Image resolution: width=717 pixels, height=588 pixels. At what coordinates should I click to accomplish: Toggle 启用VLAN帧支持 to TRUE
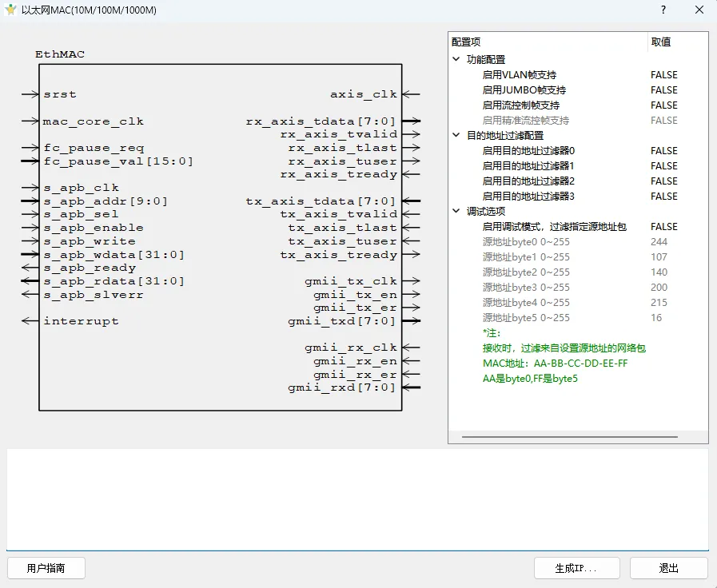coord(663,74)
